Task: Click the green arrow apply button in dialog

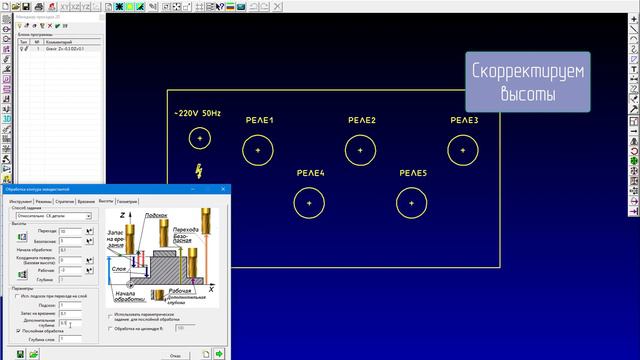Action: click(x=220, y=354)
